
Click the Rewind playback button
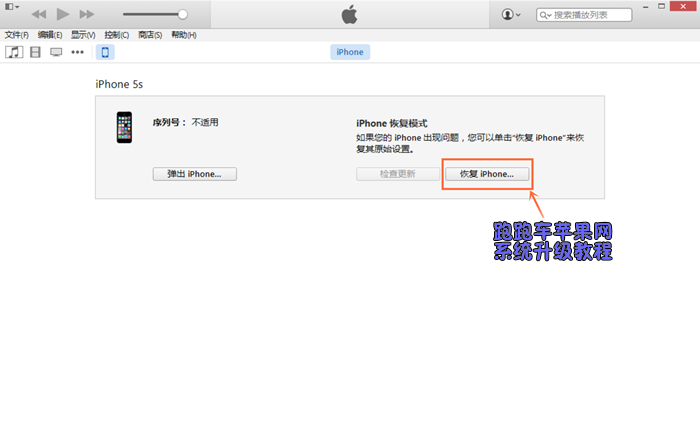(x=39, y=14)
